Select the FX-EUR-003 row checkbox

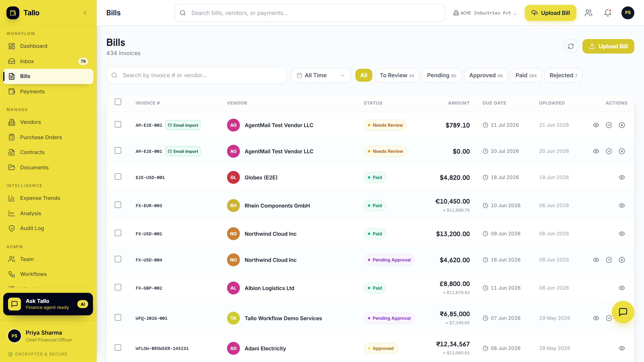118,205
